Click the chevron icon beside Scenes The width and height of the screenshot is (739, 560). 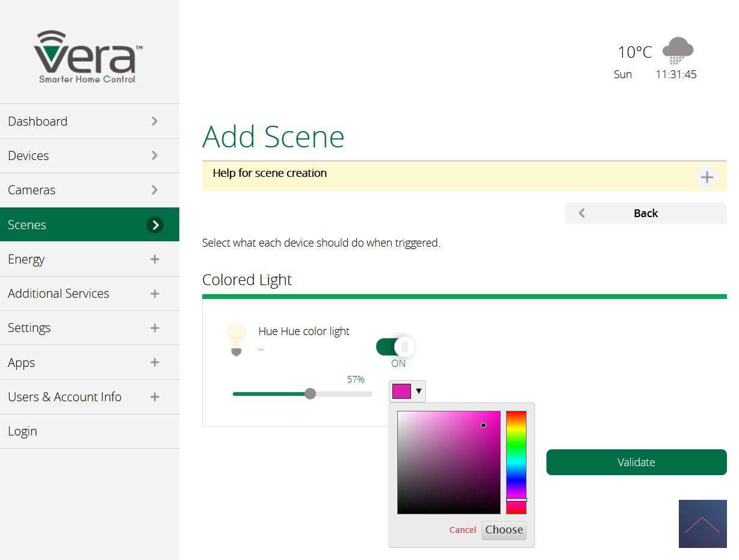coord(155,225)
